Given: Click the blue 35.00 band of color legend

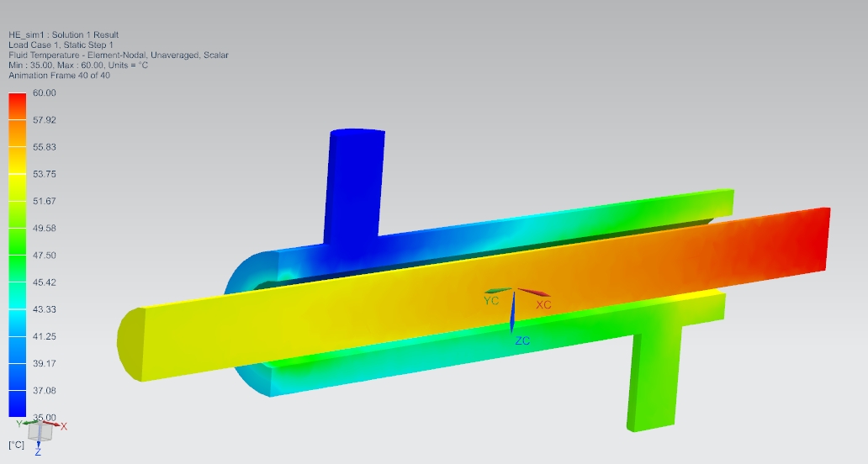Looking at the screenshot, I should 17,403.
